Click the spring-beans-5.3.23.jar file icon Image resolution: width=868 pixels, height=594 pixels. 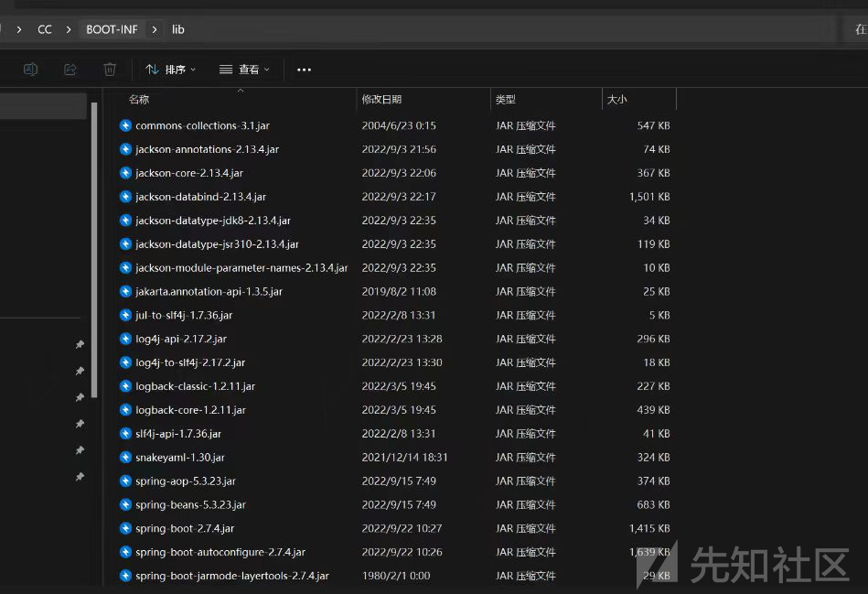[x=125, y=505]
